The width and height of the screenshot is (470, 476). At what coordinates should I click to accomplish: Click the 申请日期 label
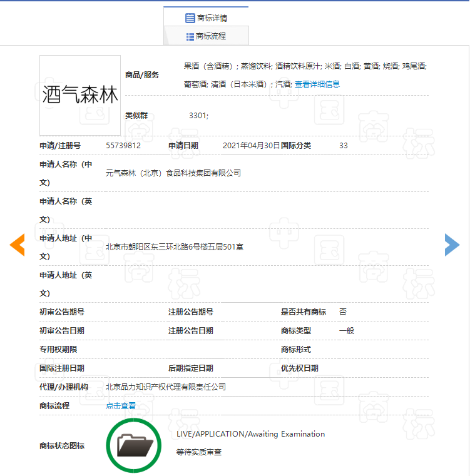coord(183,145)
